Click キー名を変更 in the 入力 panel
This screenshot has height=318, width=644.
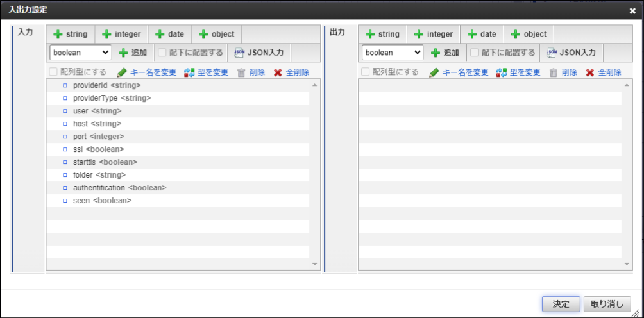(x=147, y=72)
